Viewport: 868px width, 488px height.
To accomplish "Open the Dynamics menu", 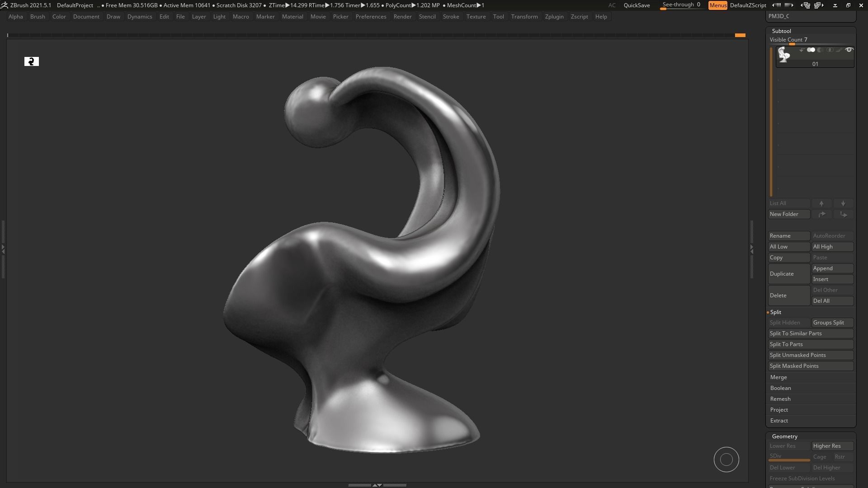I will (140, 17).
